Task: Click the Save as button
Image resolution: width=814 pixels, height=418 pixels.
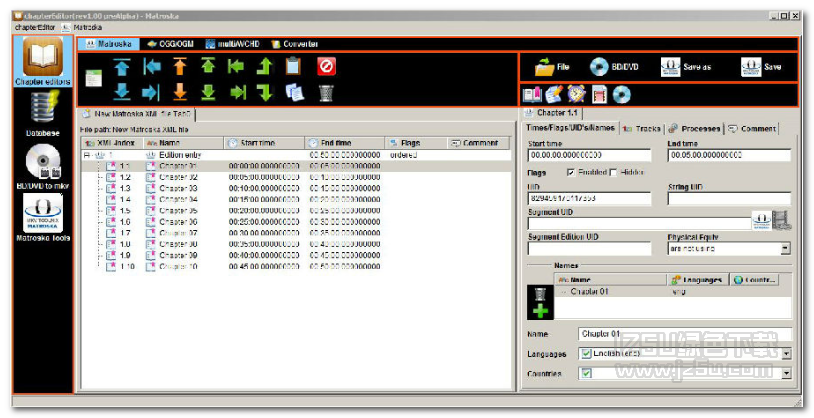Action: point(686,67)
